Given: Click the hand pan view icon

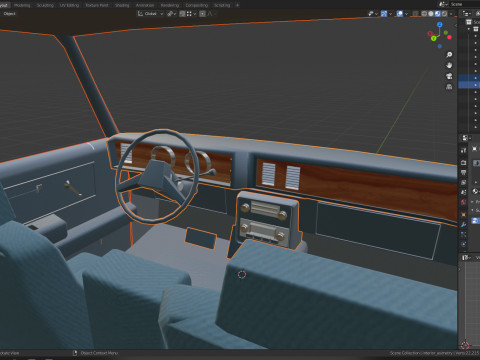Looking at the screenshot, I should coord(449,65).
